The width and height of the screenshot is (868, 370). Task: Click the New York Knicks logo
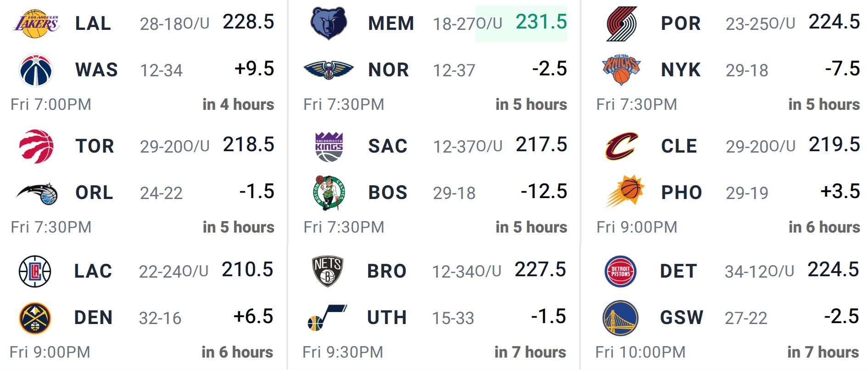[621, 70]
